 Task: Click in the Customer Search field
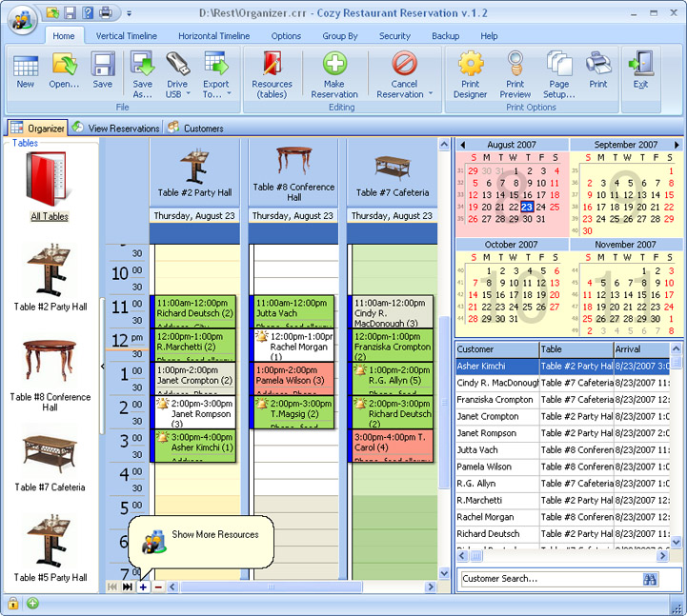click(x=548, y=579)
